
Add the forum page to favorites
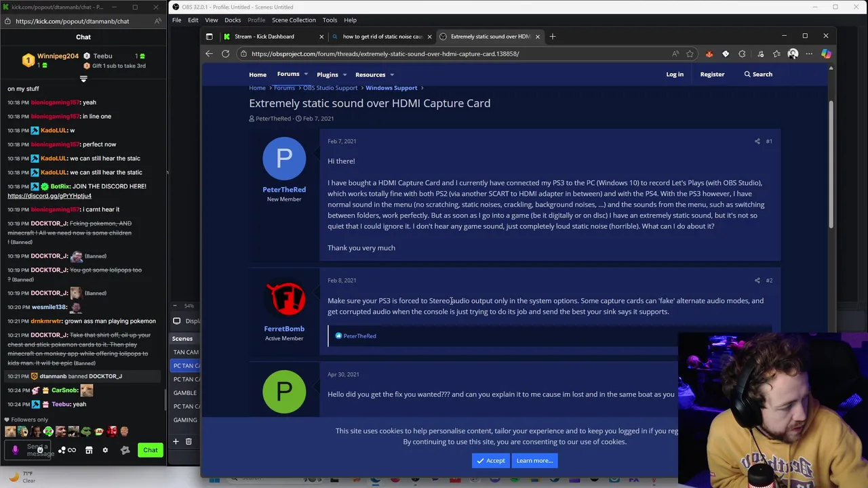click(x=690, y=54)
